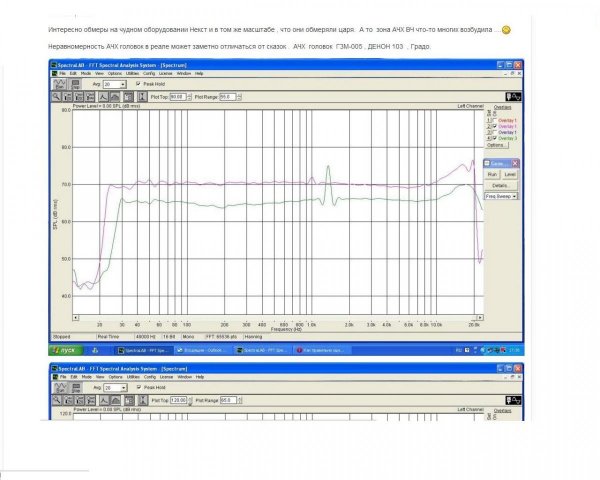Screen dimensions: 600x480
Task: Enable overlay 1 checkbox with red label
Action: 495,120
